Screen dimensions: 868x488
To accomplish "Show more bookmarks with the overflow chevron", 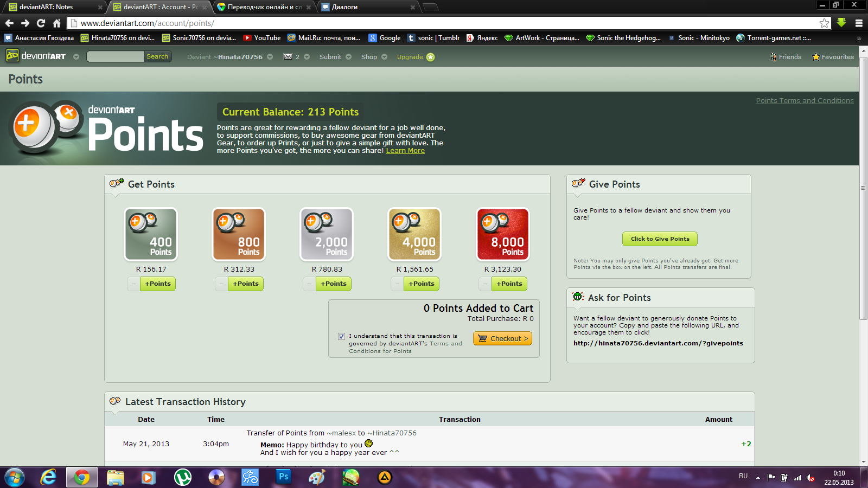I will pos(859,38).
